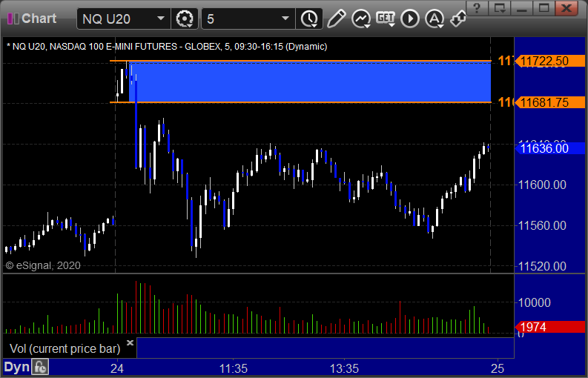This screenshot has height=378, width=588.
Task: Click the window pop-out menu icon
Action: pos(500,7)
